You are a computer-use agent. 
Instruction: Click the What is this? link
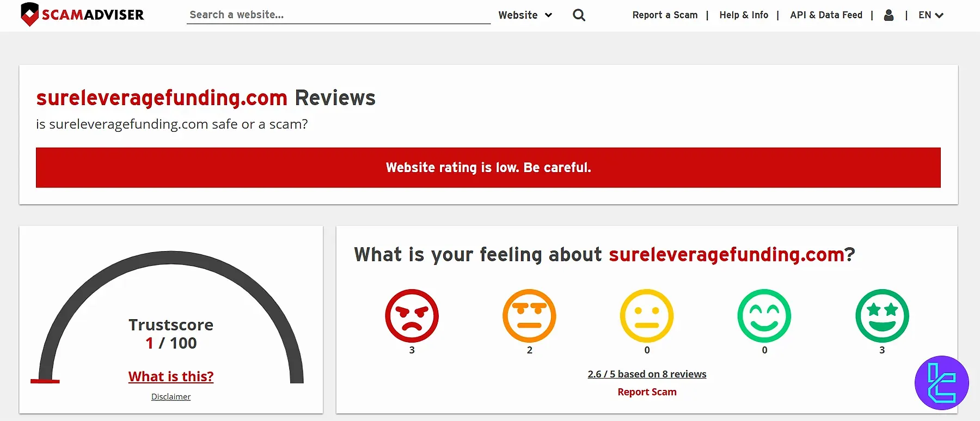(x=171, y=376)
